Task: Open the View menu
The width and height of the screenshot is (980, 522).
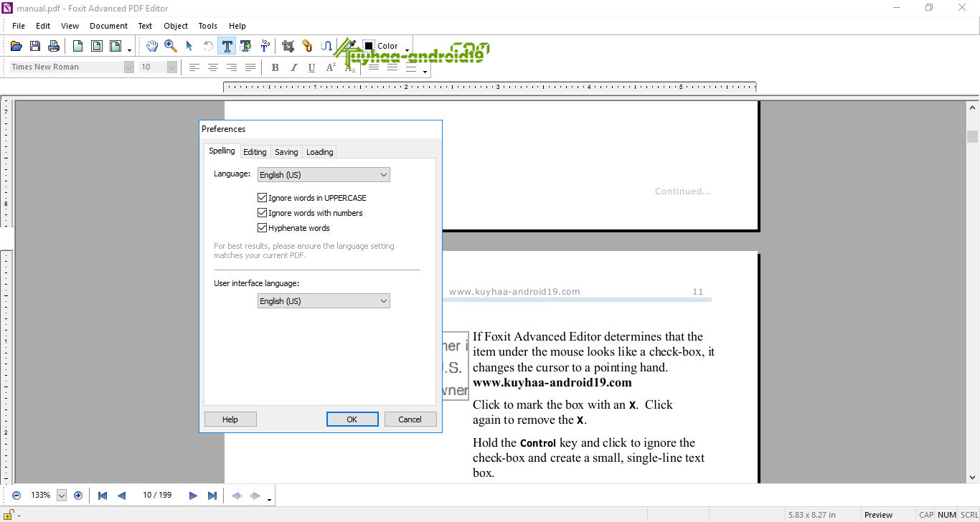Action: 70,26
